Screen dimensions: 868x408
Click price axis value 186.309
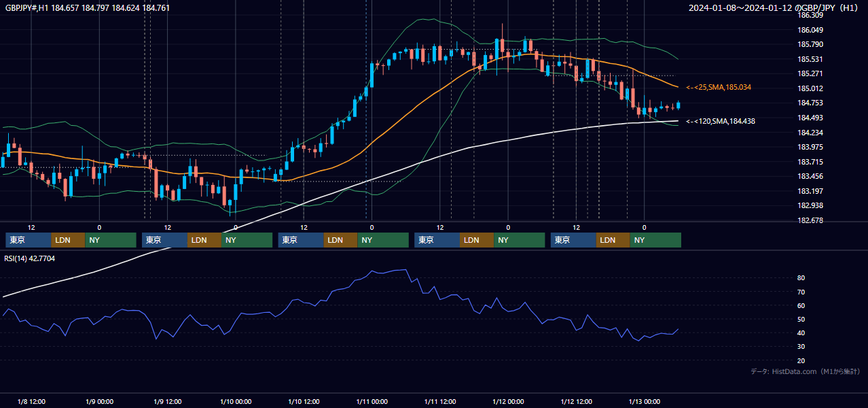click(810, 15)
